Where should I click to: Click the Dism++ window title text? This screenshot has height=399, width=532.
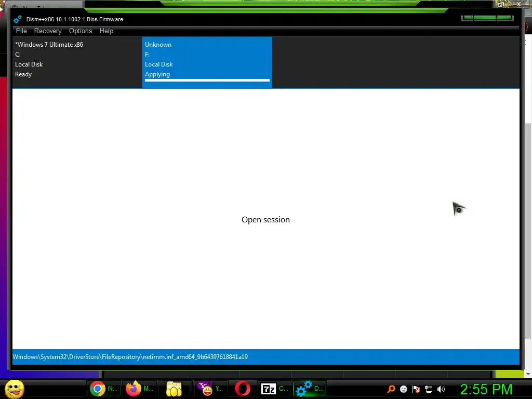75,19
